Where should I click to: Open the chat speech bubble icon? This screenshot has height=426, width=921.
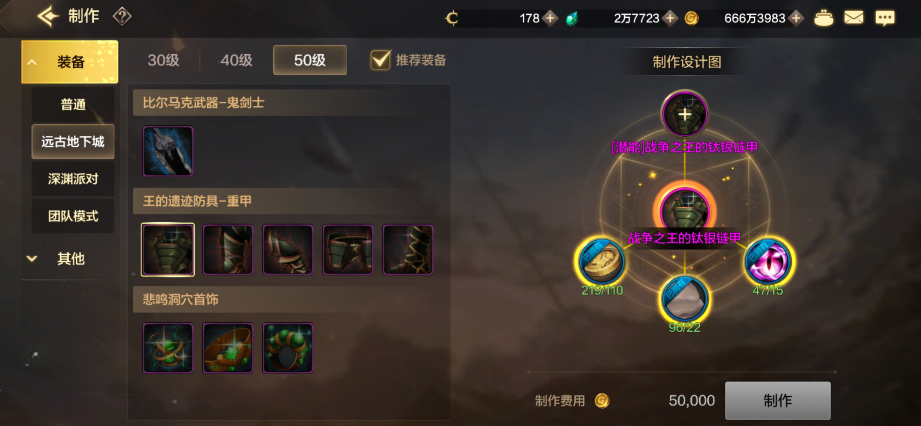[x=885, y=18]
